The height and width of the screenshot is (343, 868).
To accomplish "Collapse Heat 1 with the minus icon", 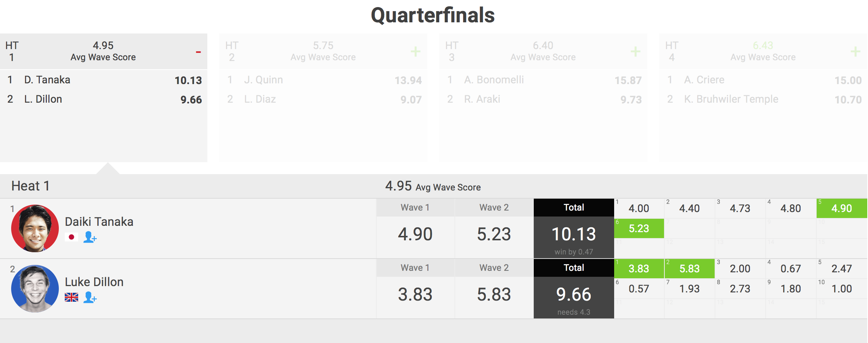I will pos(198,52).
